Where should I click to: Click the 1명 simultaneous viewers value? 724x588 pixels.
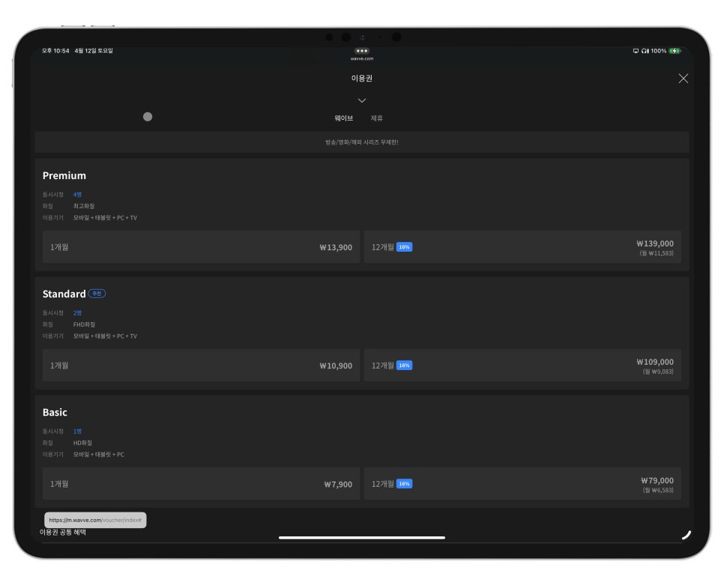click(x=77, y=431)
